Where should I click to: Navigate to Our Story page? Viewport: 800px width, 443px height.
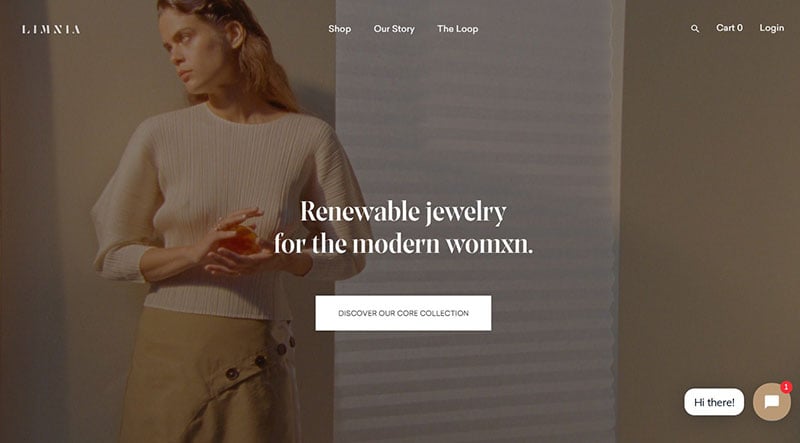pos(394,29)
